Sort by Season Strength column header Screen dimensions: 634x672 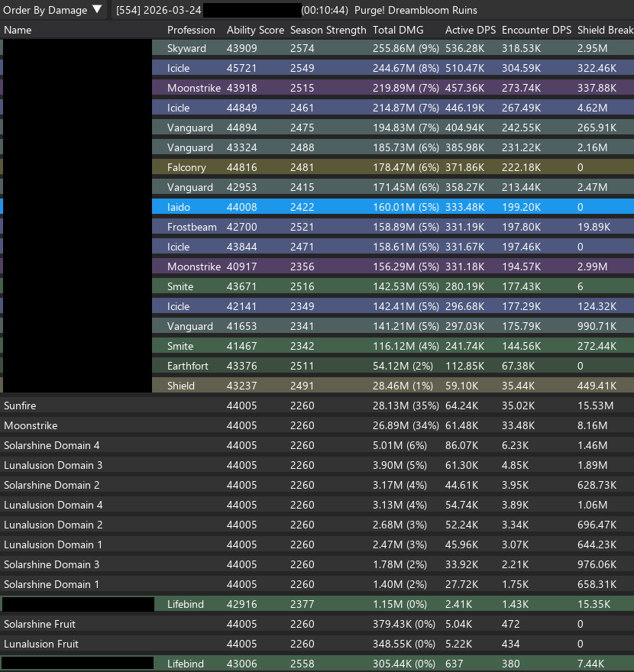pos(328,30)
